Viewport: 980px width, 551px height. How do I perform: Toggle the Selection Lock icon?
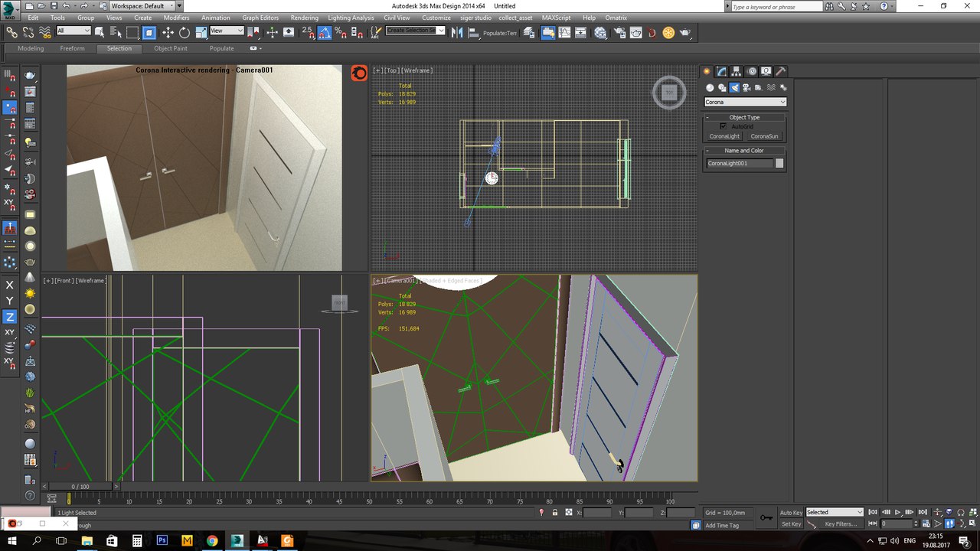click(x=554, y=513)
